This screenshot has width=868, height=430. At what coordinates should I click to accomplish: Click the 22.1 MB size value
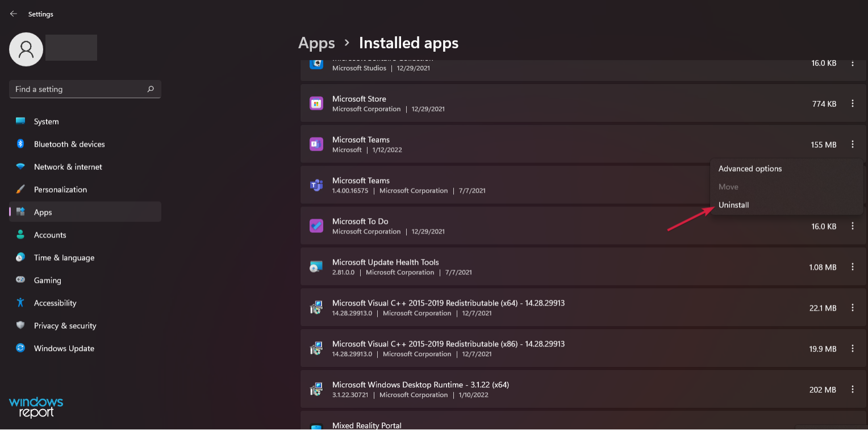tap(823, 308)
